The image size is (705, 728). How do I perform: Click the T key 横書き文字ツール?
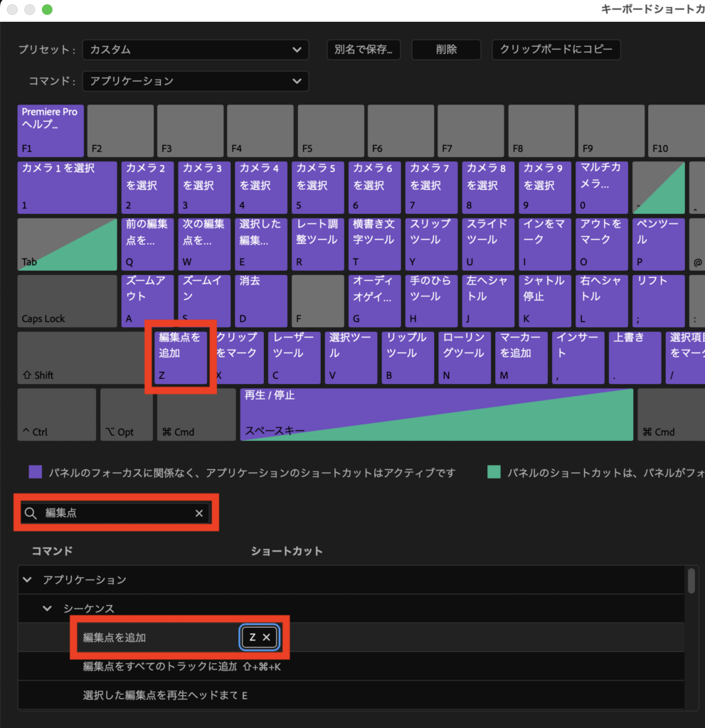pos(375,245)
